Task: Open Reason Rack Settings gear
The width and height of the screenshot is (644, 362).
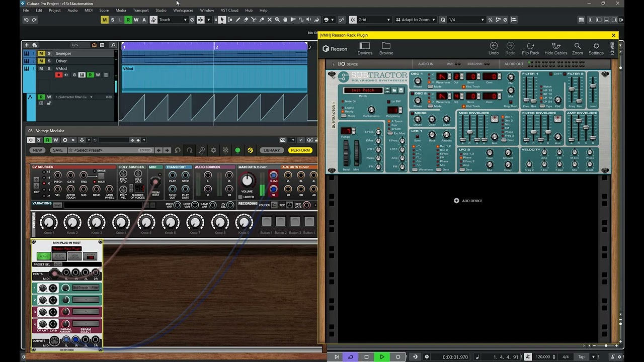Action: tap(596, 48)
